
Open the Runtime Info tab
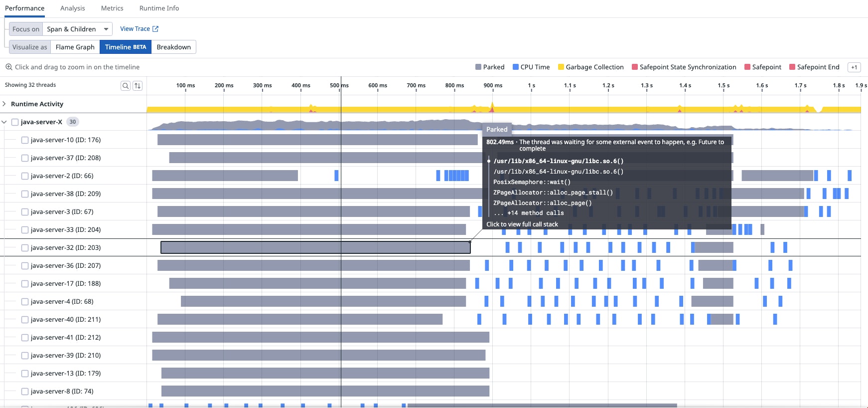tap(159, 8)
